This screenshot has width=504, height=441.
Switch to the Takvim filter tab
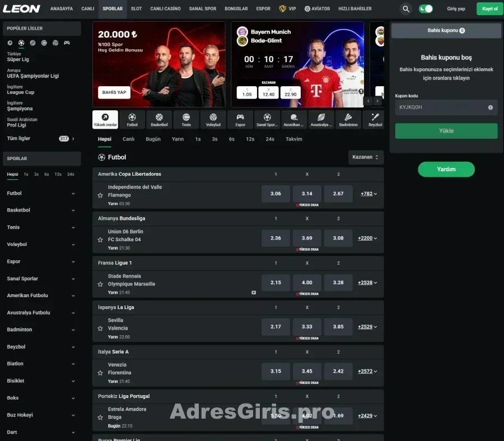point(294,139)
